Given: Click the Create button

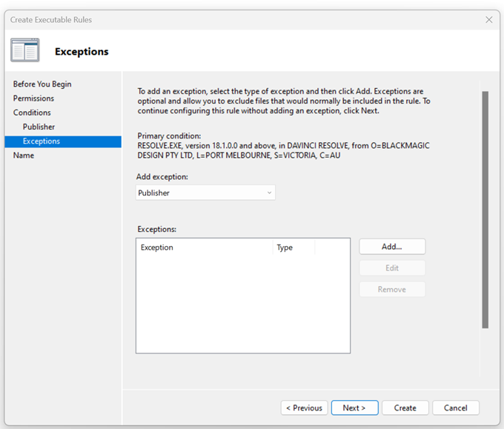Looking at the screenshot, I should point(405,408).
